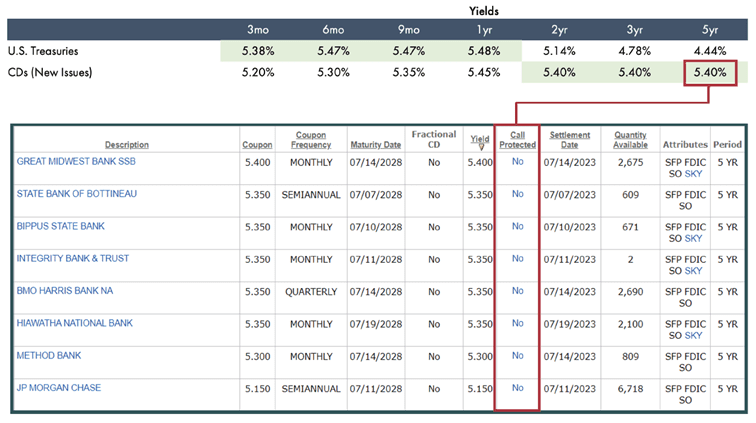
Task: Click SKY attribute link for Hiawatha National Bank
Action: tap(693, 336)
